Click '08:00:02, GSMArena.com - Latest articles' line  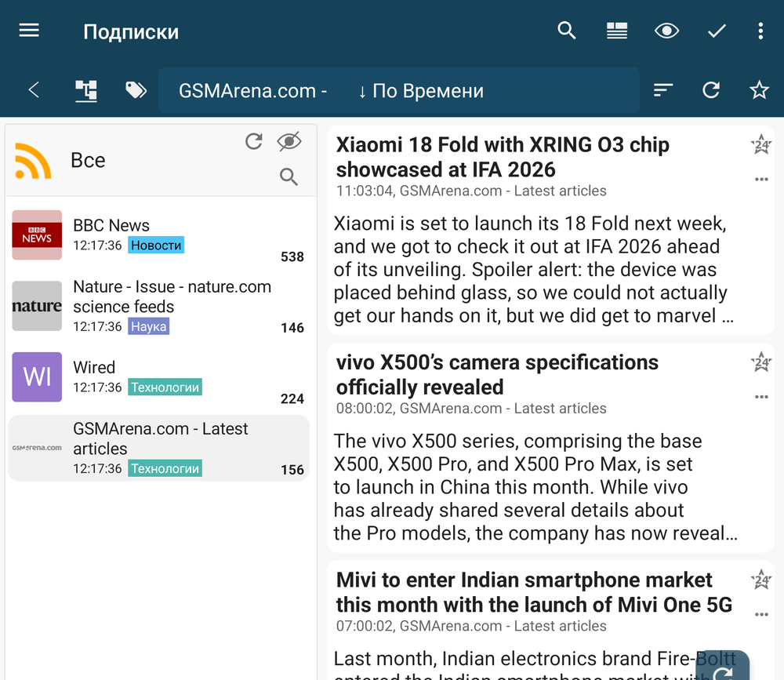pos(471,409)
